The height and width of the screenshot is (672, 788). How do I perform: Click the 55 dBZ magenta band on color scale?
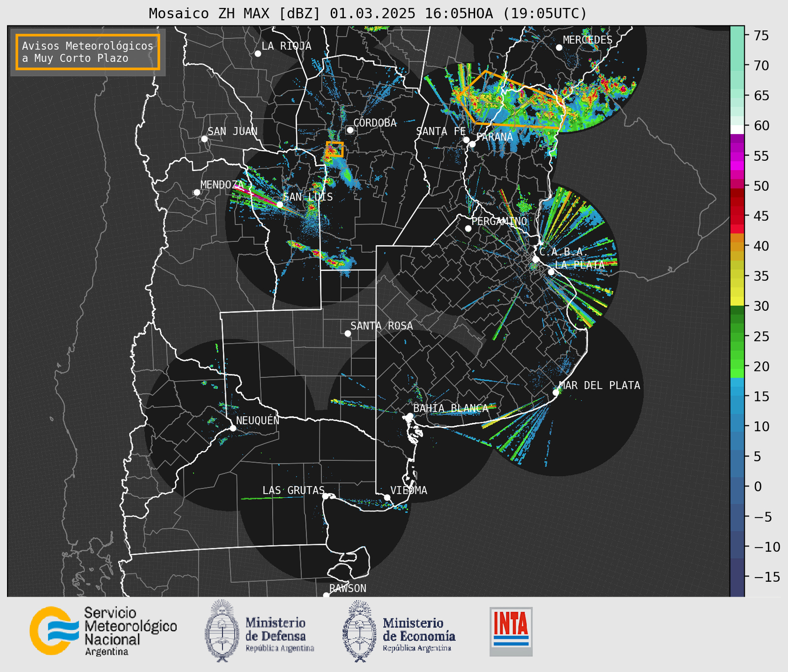(x=737, y=156)
